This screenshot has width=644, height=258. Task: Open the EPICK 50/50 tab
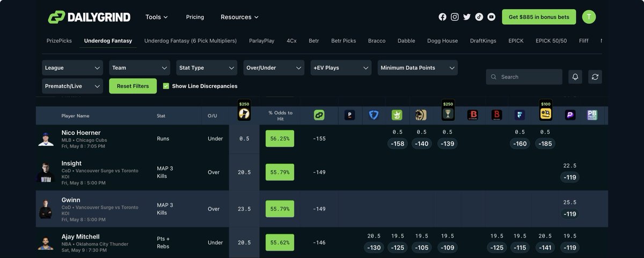tap(551, 40)
